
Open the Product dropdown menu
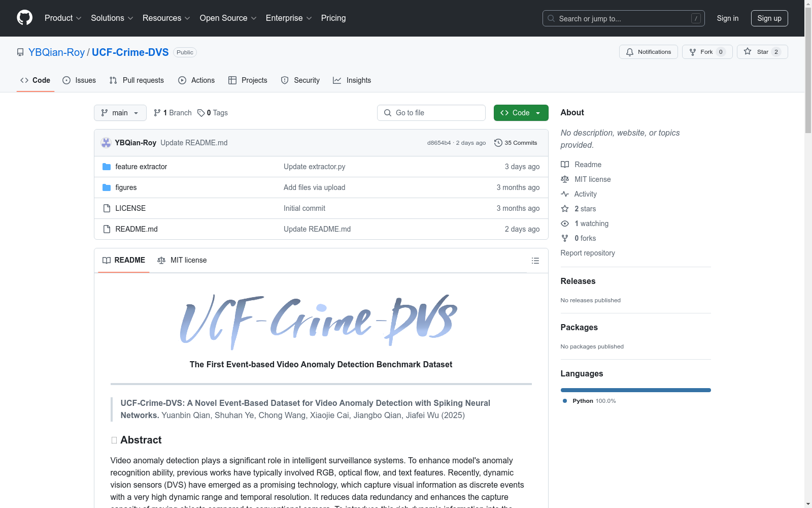pyautogui.click(x=63, y=18)
